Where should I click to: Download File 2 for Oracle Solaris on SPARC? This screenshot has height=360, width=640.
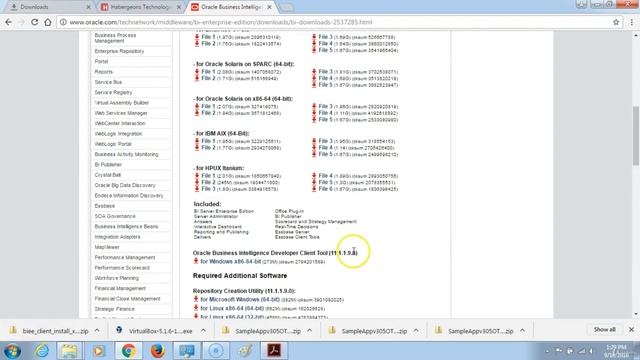208,78
